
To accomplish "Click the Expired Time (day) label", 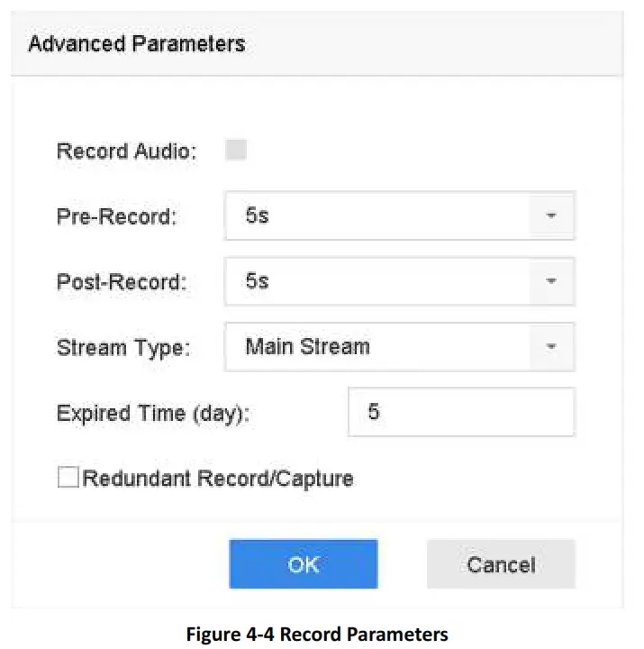I will point(153,413).
